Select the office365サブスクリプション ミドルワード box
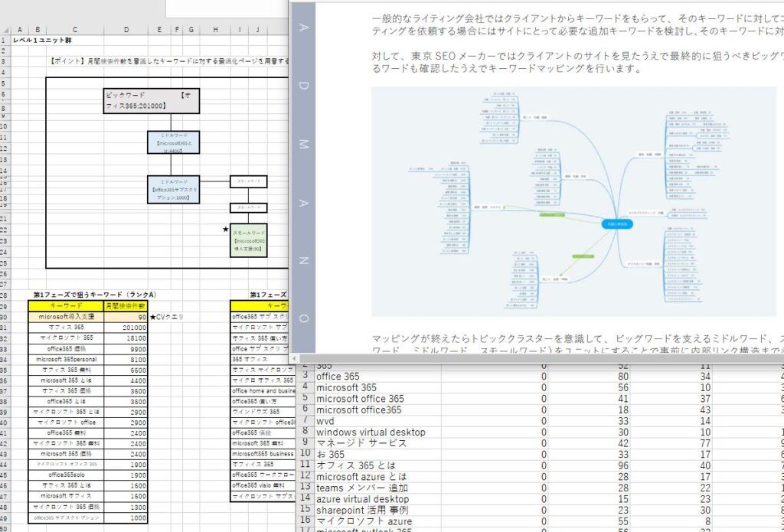This screenshot has height=532, width=784. (173, 190)
